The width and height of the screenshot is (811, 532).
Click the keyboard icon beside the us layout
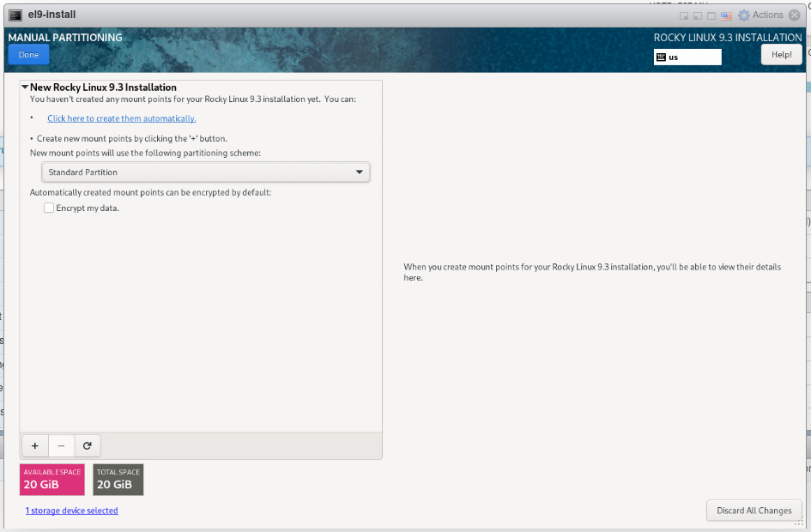point(661,57)
